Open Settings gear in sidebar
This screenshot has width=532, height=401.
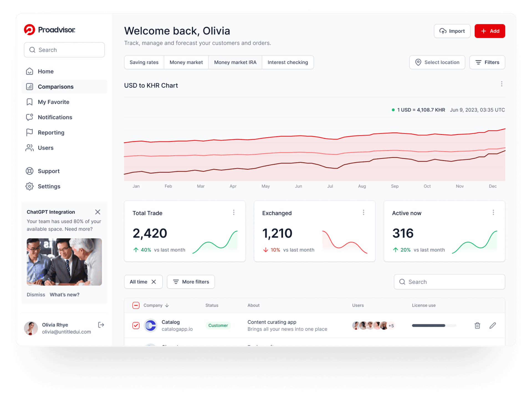point(30,186)
